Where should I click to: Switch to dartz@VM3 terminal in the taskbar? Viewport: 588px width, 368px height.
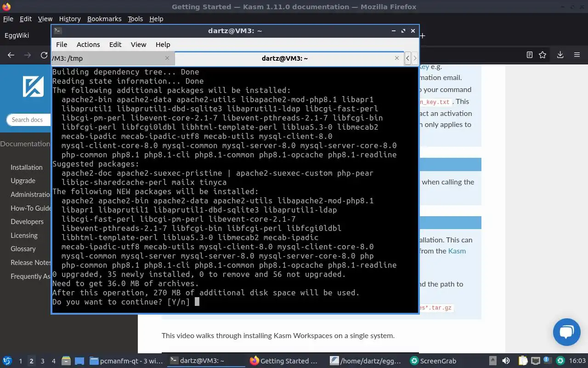205,361
